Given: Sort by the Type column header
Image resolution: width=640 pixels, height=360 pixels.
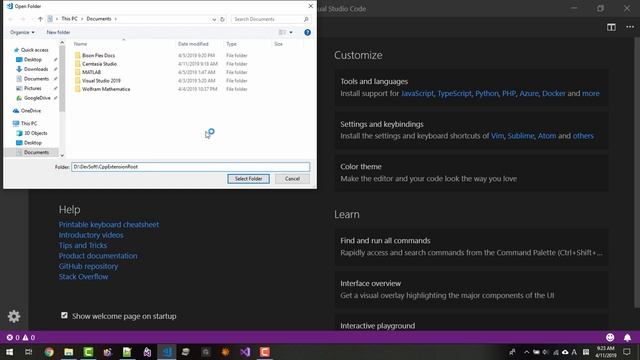Looking at the screenshot, I should click(231, 44).
